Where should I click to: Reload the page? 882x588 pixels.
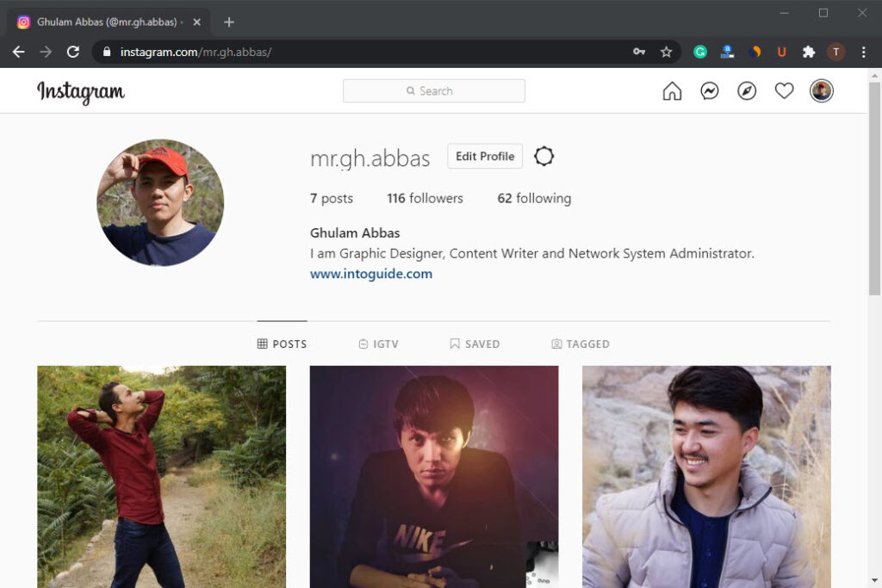click(73, 53)
